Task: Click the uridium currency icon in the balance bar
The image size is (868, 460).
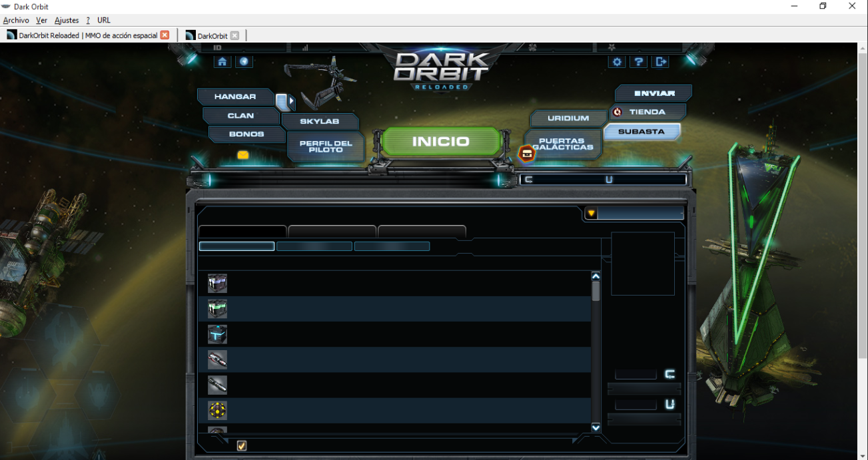Action: pos(608,179)
